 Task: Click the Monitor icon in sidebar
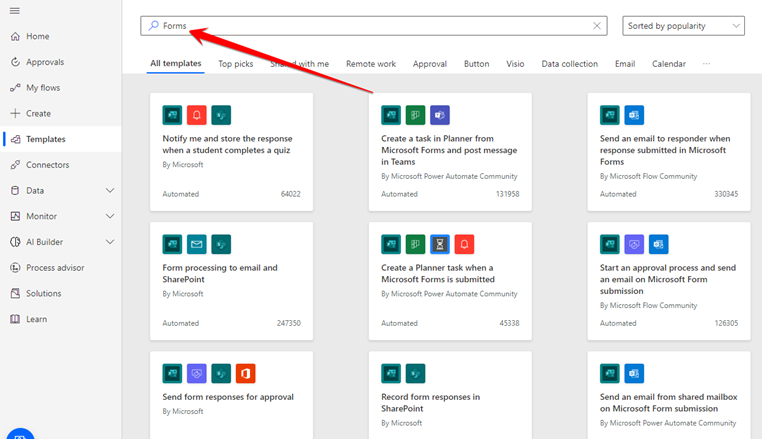click(15, 216)
